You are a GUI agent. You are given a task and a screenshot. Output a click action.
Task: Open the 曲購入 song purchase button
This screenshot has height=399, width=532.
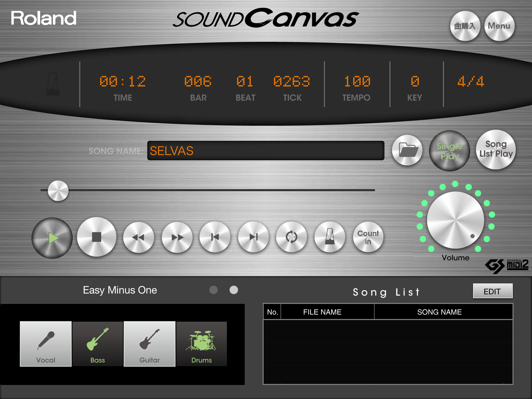[465, 26]
